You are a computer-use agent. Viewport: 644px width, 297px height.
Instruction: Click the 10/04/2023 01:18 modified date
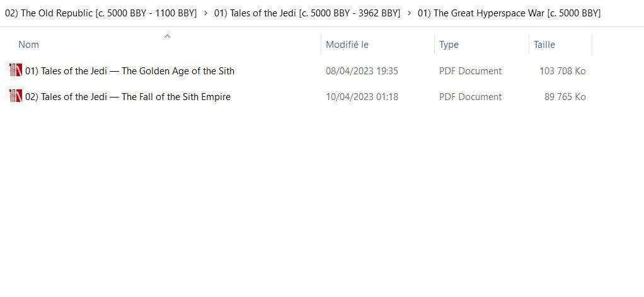[x=362, y=97]
